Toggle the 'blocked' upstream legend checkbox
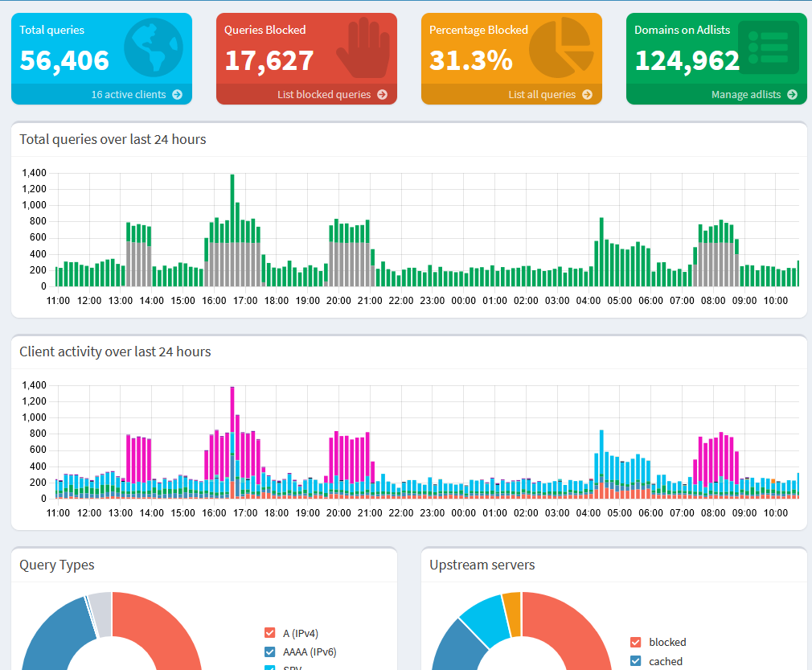The height and width of the screenshot is (670, 812). (x=636, y=642)
